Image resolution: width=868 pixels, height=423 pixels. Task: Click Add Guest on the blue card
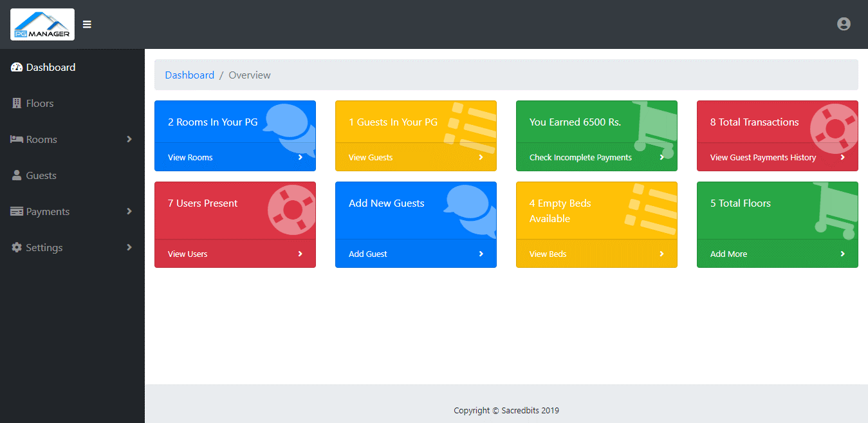[x=367, y=254]
